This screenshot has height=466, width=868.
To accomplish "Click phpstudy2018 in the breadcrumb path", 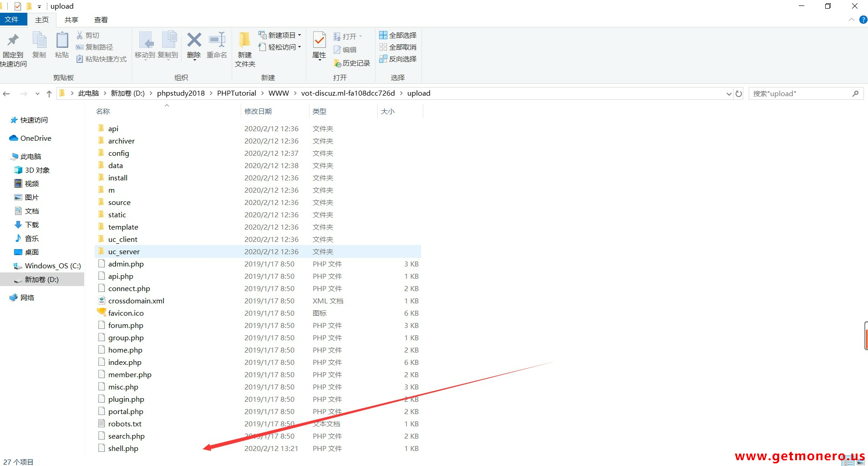I will point(181,93).
